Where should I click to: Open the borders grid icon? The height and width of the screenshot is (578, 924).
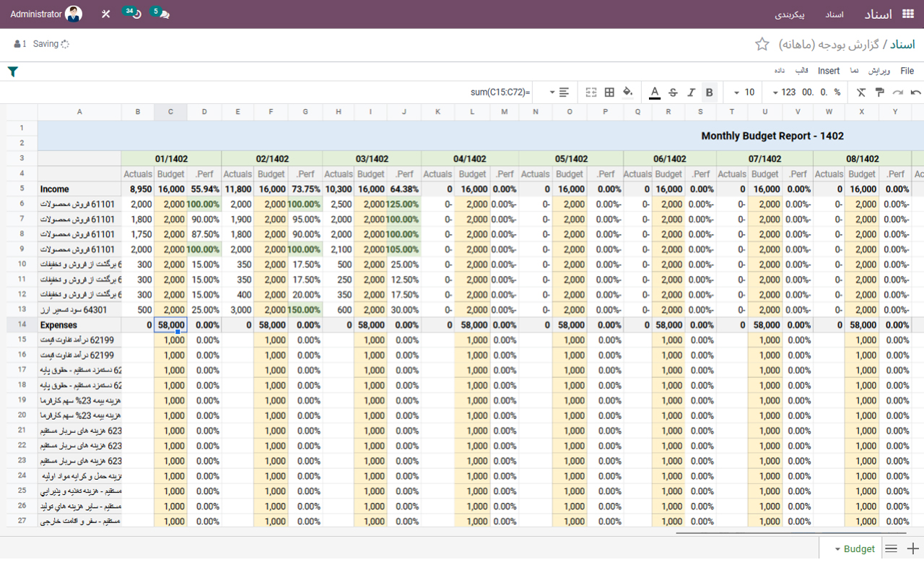[x=609, y=92]
